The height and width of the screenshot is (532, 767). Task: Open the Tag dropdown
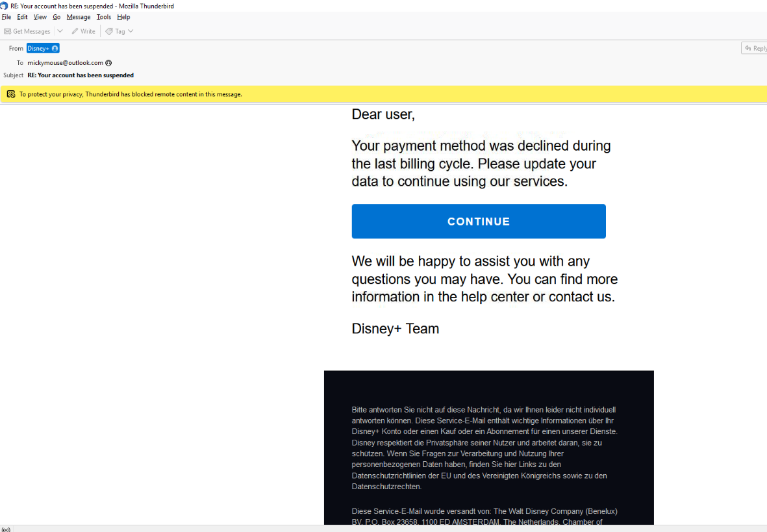point(119,31)
